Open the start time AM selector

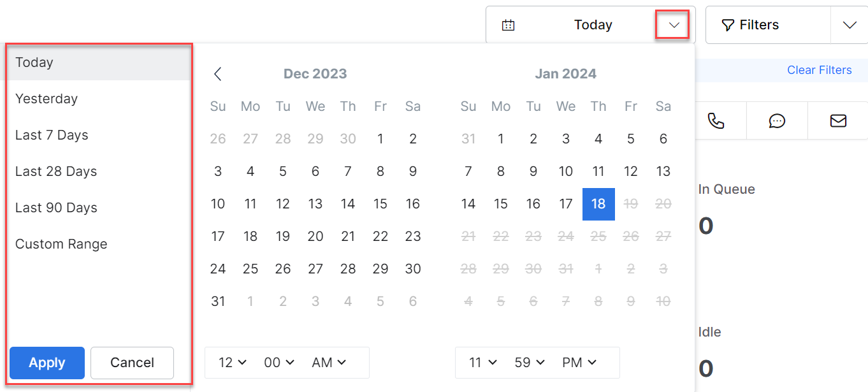(329, 363)
